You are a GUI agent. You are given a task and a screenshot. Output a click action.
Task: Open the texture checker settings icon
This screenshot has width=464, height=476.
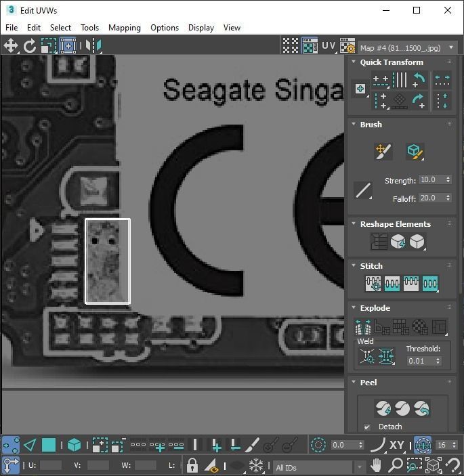tap(347, 45)
